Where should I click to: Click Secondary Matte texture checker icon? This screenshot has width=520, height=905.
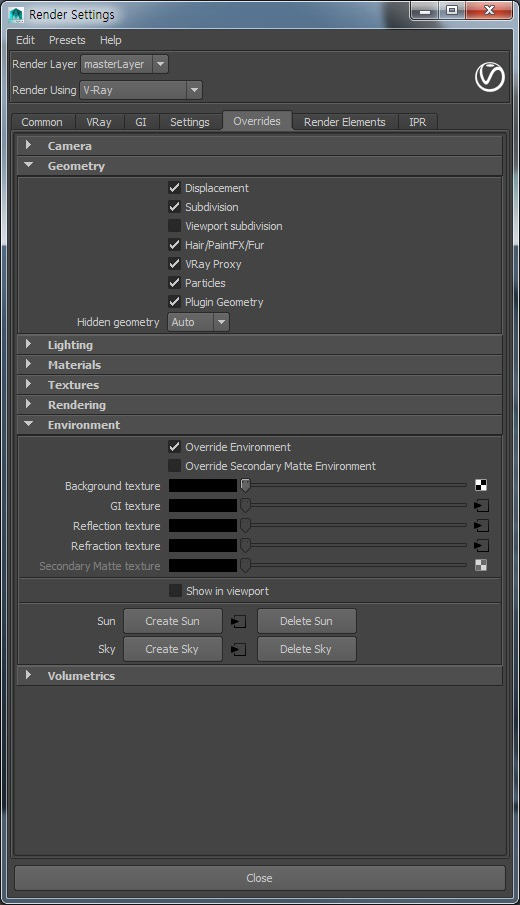tap(481, 565)
